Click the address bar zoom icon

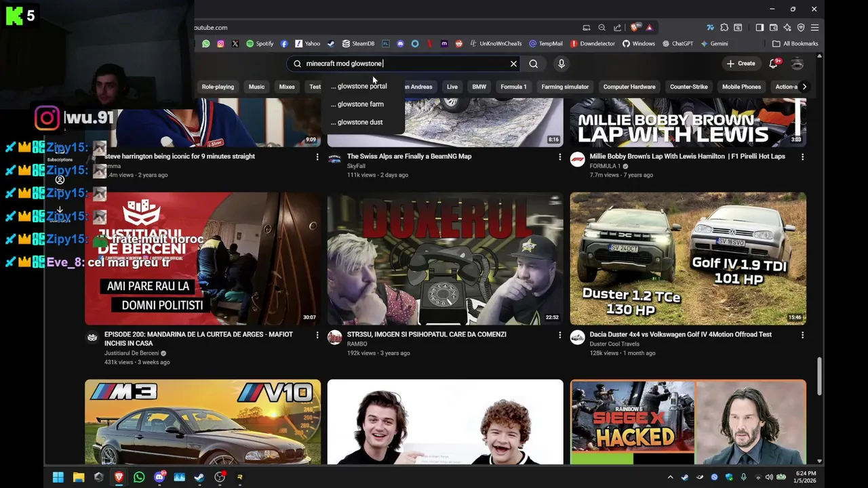pyautogui.click(x=601, y=28)
